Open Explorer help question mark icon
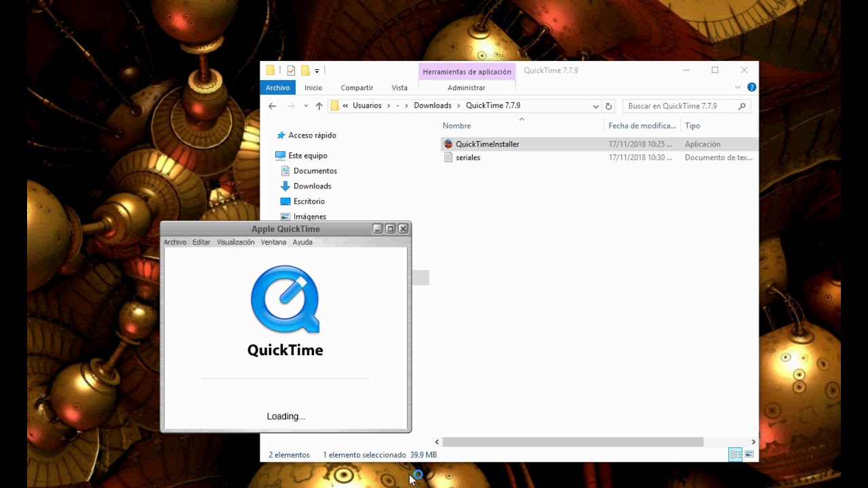Image resolution: width=868 pixels, height=488 pixels. 751,87
